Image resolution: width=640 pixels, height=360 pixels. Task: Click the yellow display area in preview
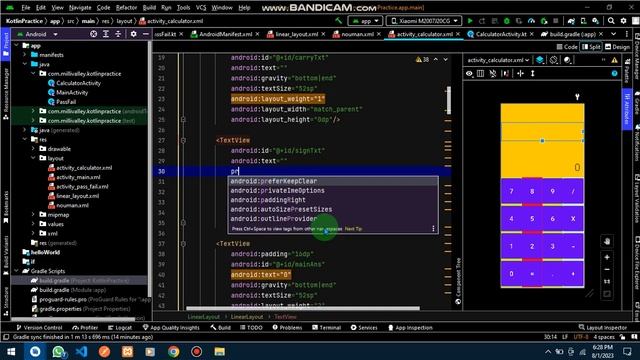point(542,141)
